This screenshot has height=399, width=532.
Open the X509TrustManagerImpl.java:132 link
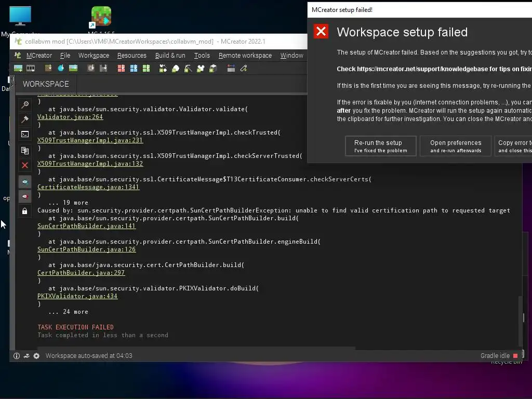90,164
